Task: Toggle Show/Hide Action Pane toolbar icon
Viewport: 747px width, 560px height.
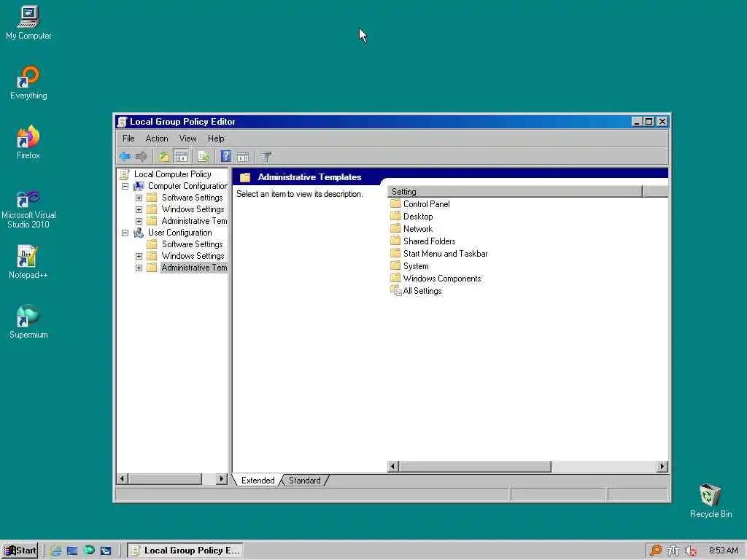Action: pos(243,156)
